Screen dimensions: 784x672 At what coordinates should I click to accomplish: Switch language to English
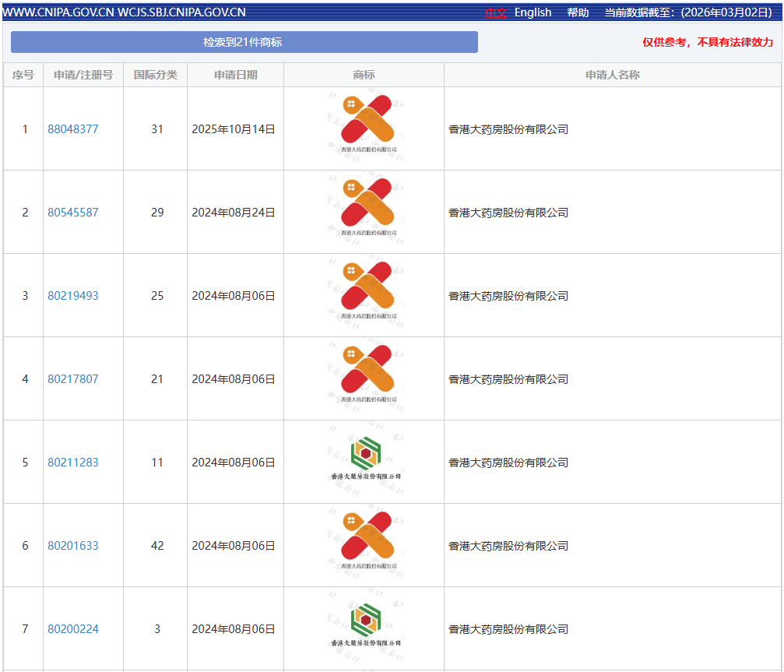[533, 12]
